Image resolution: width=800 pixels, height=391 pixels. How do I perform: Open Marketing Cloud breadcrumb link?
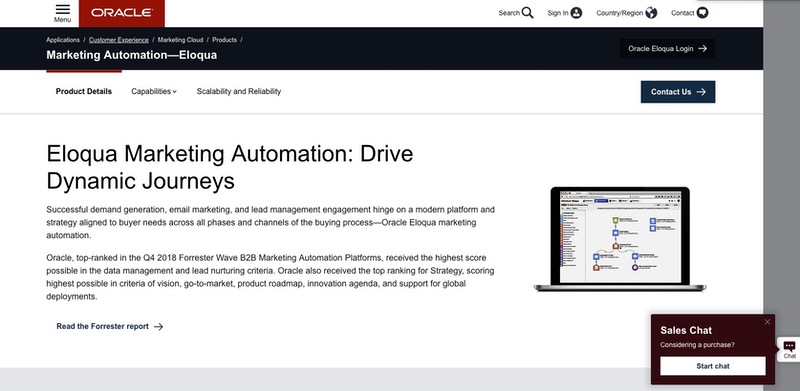180,40
